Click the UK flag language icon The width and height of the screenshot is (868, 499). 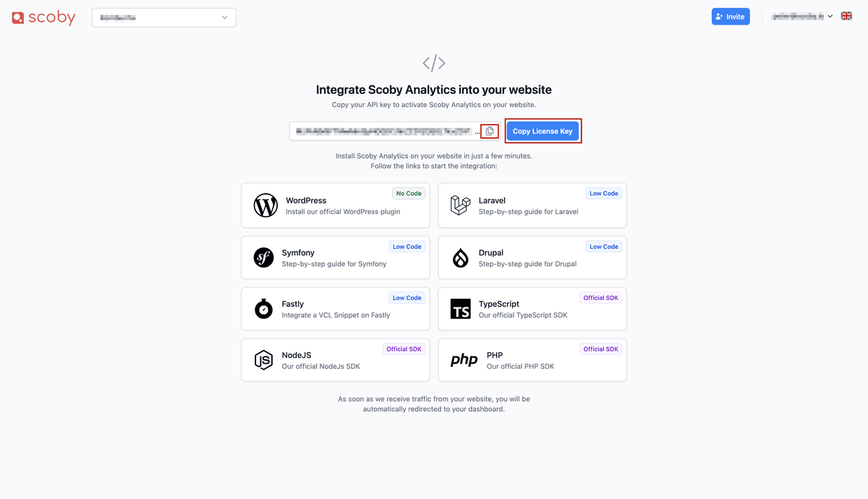coord(846,16)
